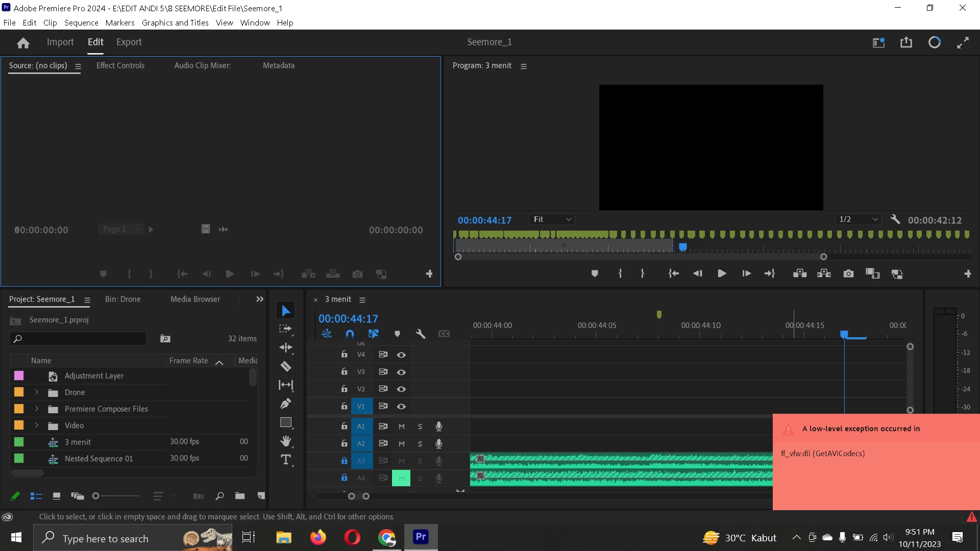Play sequence in Program monitor
This screenshot has width=980, height=551.
(722, 274)
